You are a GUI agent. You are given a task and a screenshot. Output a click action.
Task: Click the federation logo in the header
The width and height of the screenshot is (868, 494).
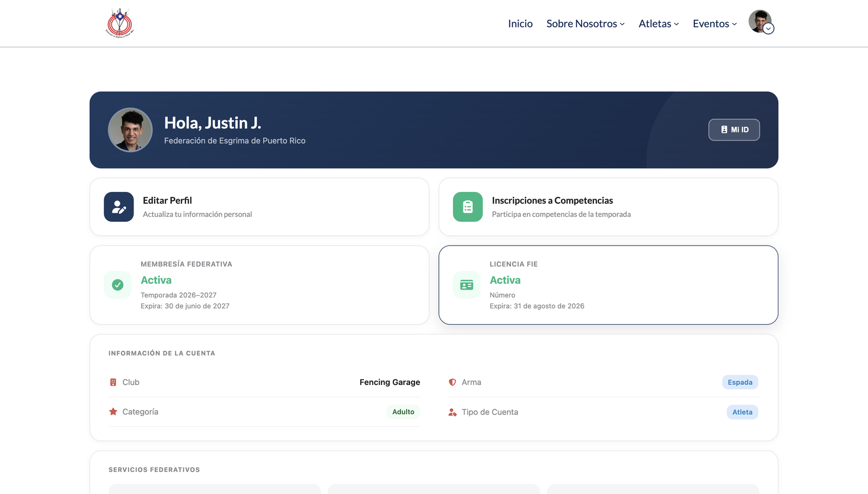[x=119, y=23]
